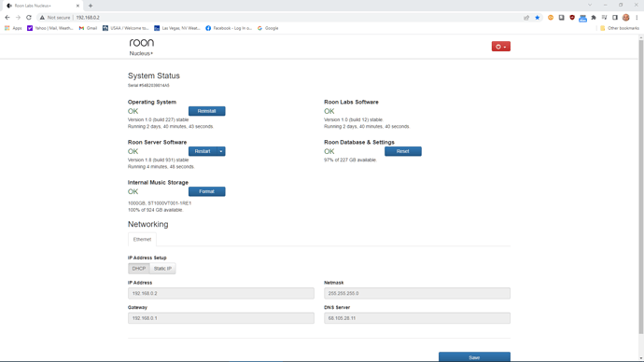
Task: Click the Gateway field
Action: (x=221, y=318)
